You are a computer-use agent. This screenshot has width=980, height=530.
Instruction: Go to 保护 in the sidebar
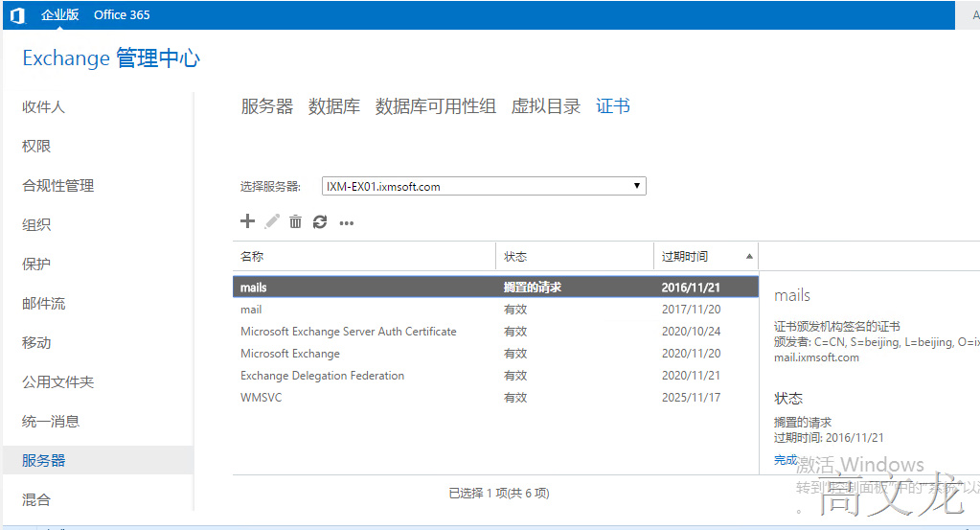tap(36, 265)
